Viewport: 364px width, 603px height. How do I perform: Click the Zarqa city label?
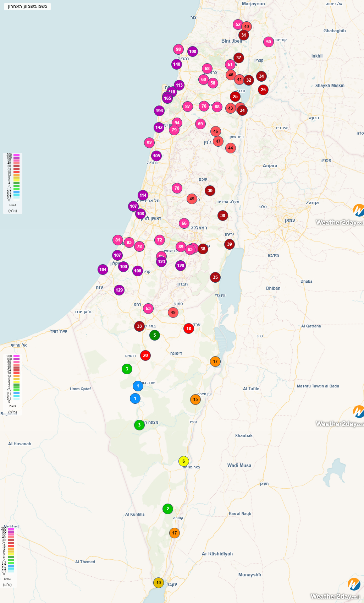tap(313, 203)
